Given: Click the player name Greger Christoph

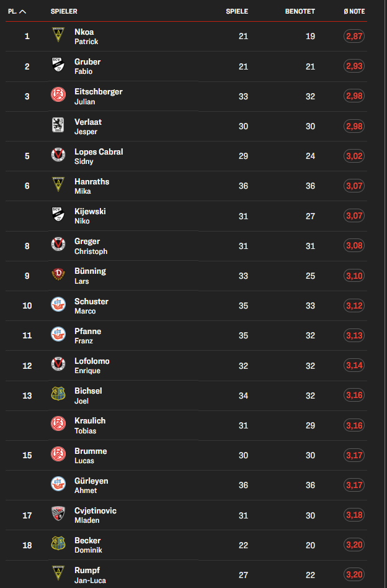Looking at the screenshot, I should point(91,246).
